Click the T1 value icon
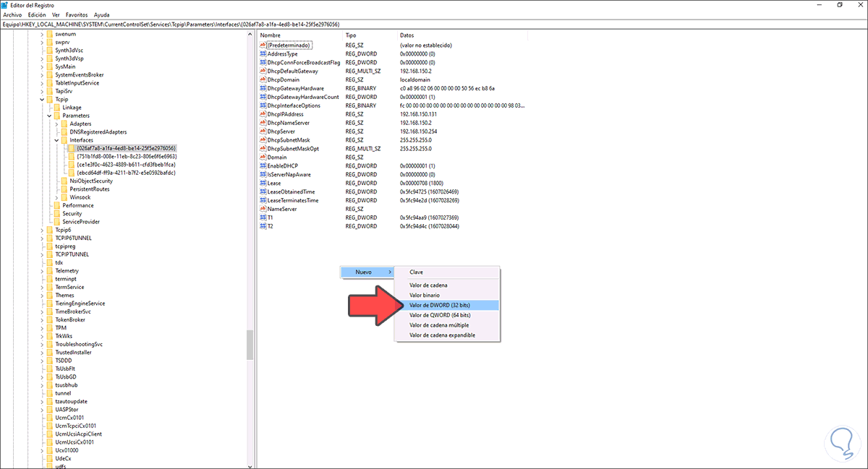 [263, 218]
